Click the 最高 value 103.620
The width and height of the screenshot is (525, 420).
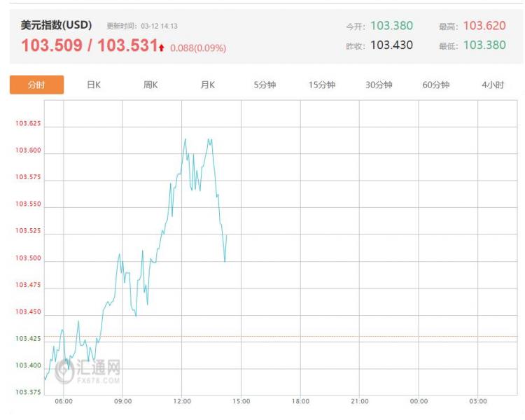(x=484, y=26)
